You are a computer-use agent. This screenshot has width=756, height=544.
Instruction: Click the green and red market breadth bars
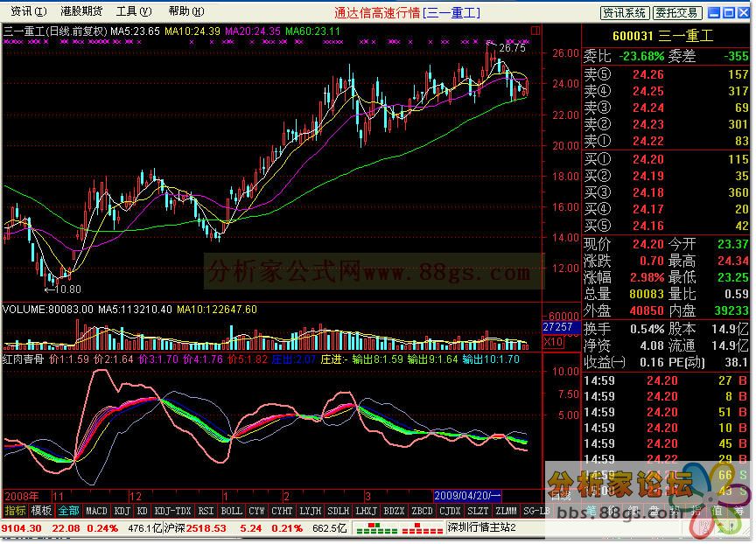click(399, 528)
